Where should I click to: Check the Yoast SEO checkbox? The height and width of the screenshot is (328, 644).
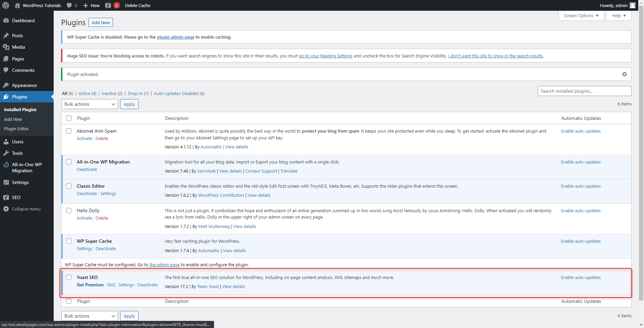coord(69,277)
